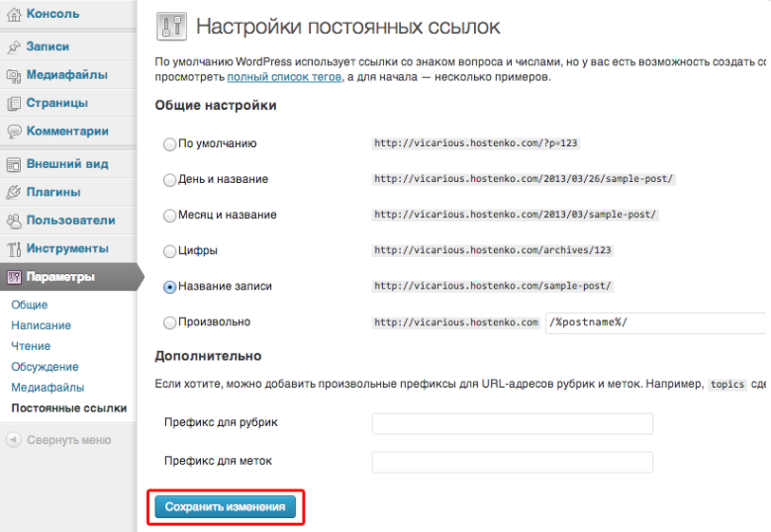Click the Медиафайлы camera icon in sidebar
This screenshot has height=532, width=771.
[14, 75]
